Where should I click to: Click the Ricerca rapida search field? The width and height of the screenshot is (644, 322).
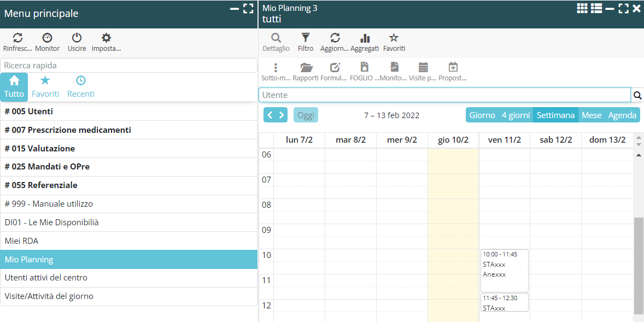click(128, 66)
